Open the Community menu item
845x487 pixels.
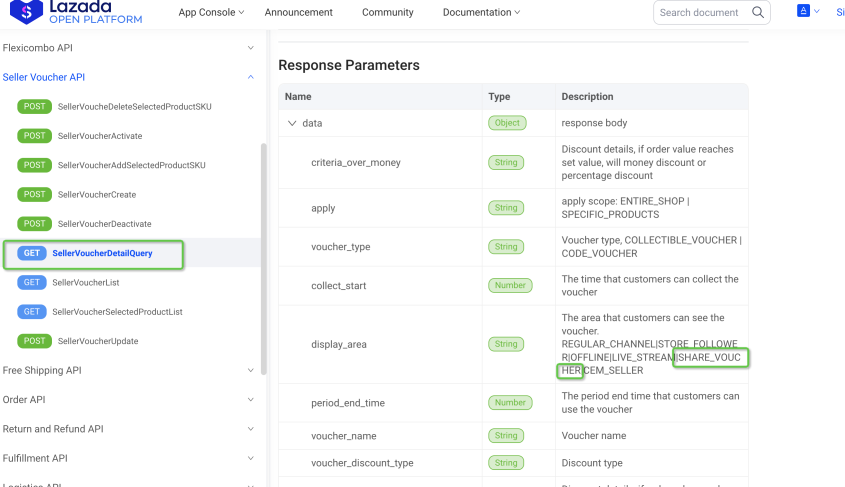tap(387, 13)
